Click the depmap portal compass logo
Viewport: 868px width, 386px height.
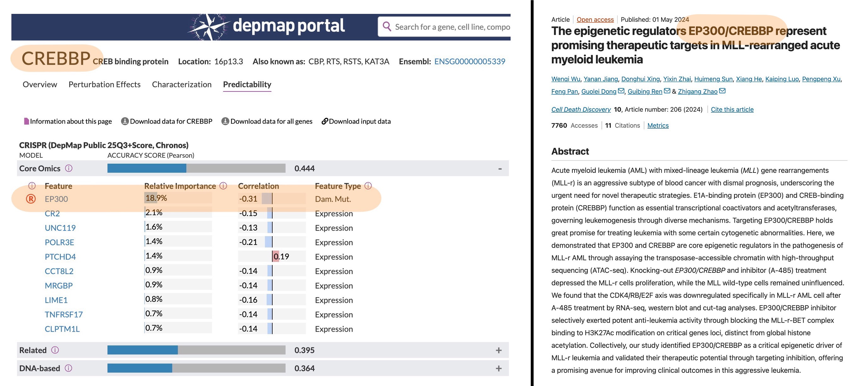point(209,26)
